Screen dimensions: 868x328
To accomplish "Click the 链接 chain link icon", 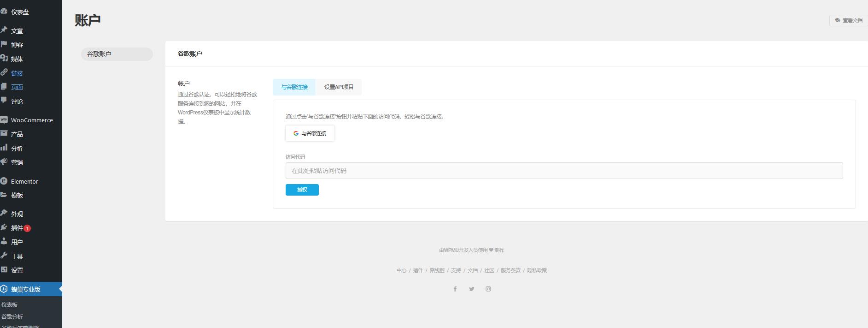I will tap(4, 72).
